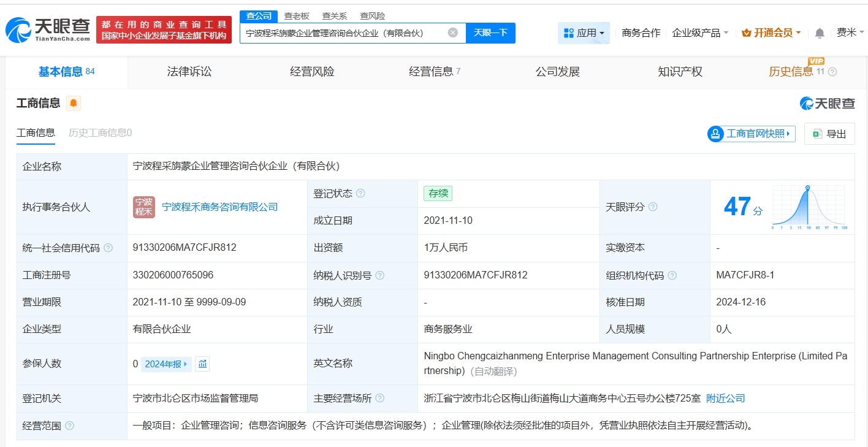Click the 天眼查 watermark logo in panel corner

827,103
